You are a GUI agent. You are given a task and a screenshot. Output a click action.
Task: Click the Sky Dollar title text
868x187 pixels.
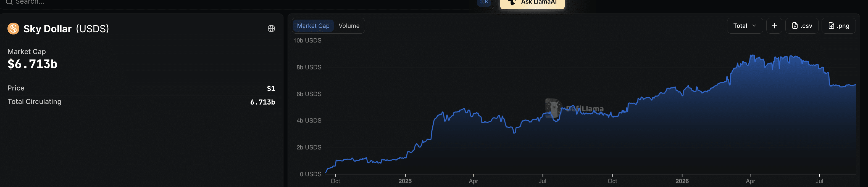click(48, 29)
